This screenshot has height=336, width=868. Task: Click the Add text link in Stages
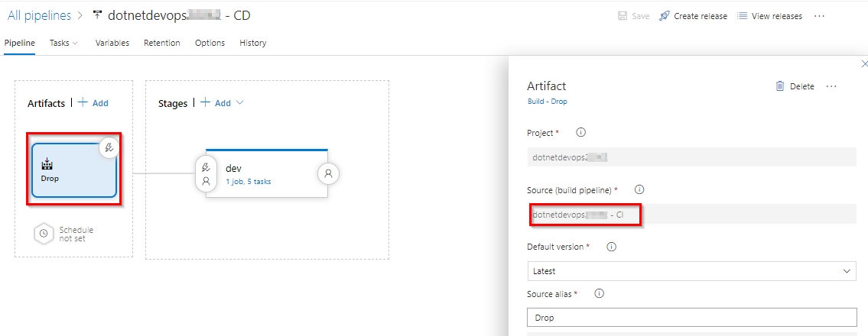pyautogui.click(x=223, y=103)
